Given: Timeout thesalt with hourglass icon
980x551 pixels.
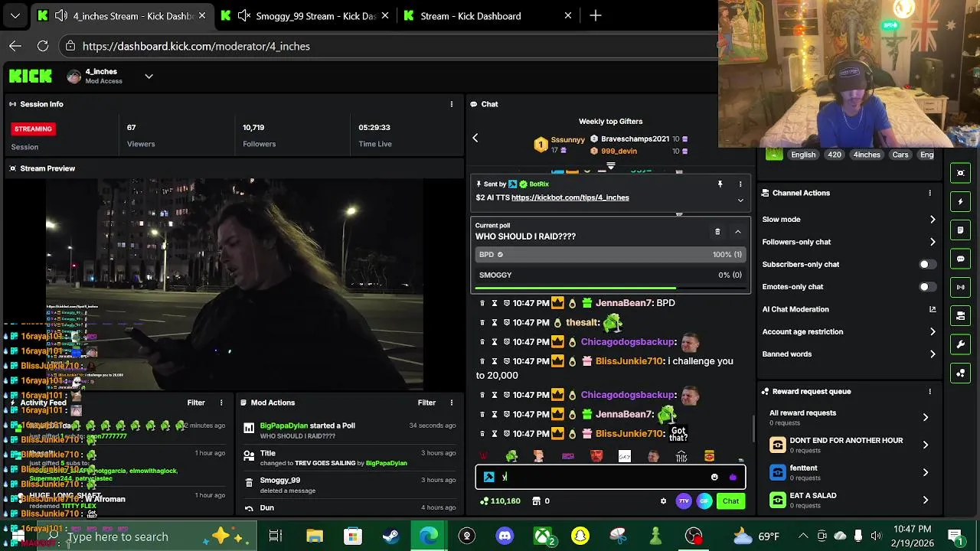Looking at the screenshot, I should point(495,323).
